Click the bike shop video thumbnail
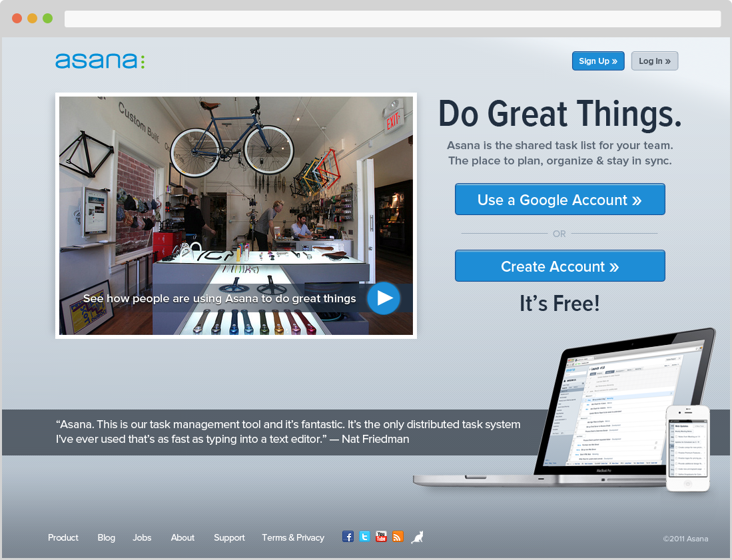Viewport: 732px width, 560px height. pyautogui.click(x=236, y=215)
